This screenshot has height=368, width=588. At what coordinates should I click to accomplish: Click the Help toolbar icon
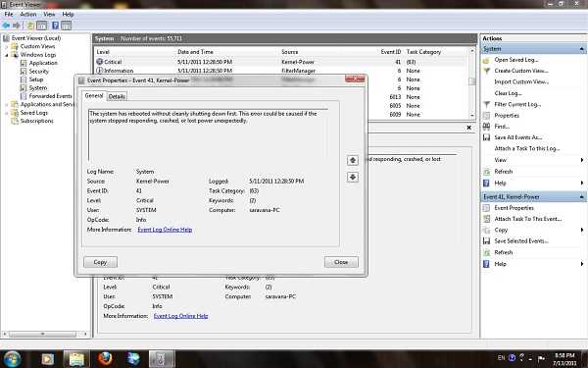point(55,26)
